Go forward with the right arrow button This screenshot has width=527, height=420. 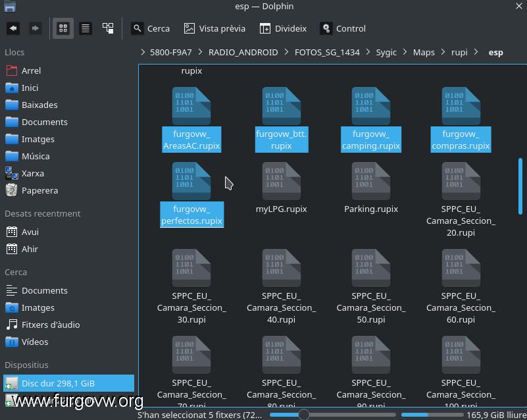[x=35, y=28]
